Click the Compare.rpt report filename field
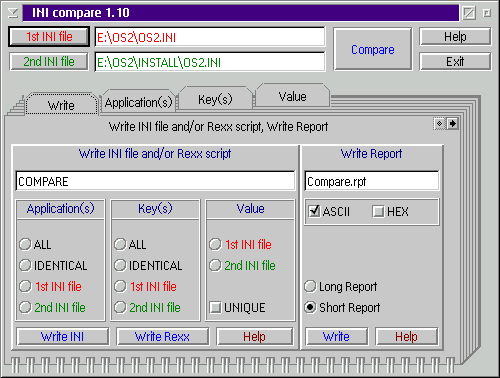The width and height of the screenshot is (500, 378). (372, 181)
